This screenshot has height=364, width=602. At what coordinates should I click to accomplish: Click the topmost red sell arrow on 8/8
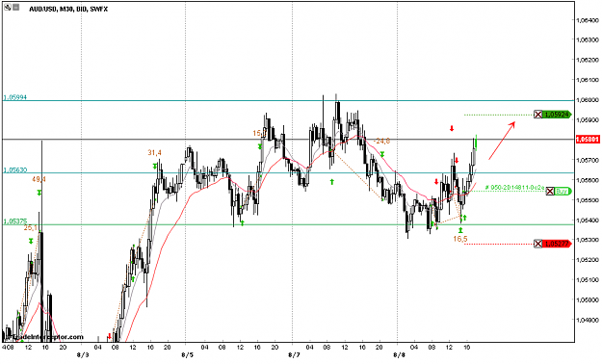pos(452,128)
